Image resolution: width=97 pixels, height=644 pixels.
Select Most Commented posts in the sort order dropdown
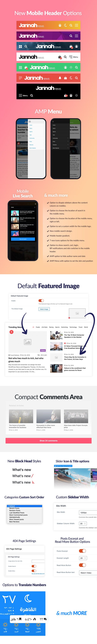tap(18, 515)
